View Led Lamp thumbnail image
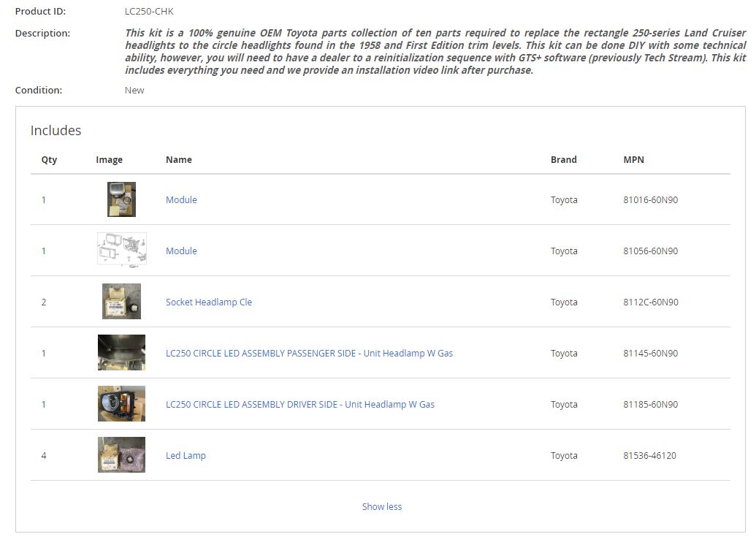Image resolution: width=756 pixels, height=545 pixels. (121, 455)
